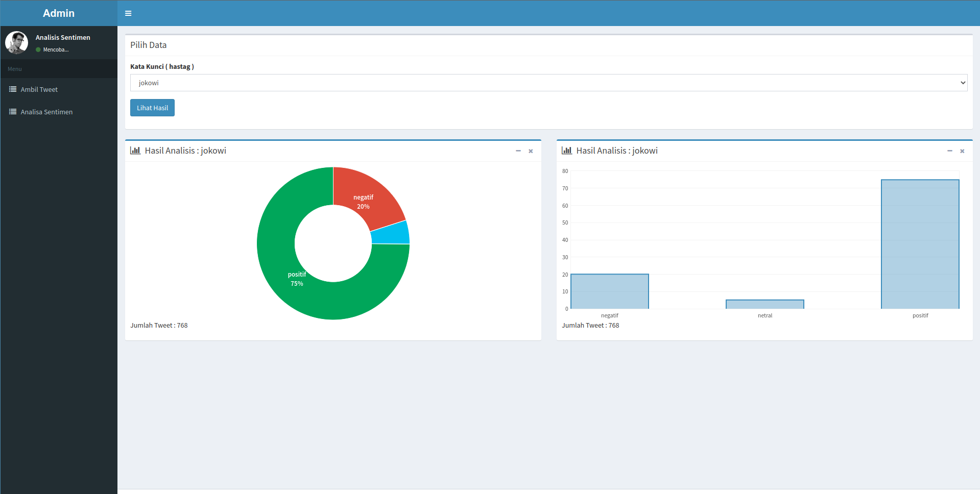The width and height of the screenshot is (980, 494).
Task: Click the Lihat Hasil button
Action: click(152, 108)
